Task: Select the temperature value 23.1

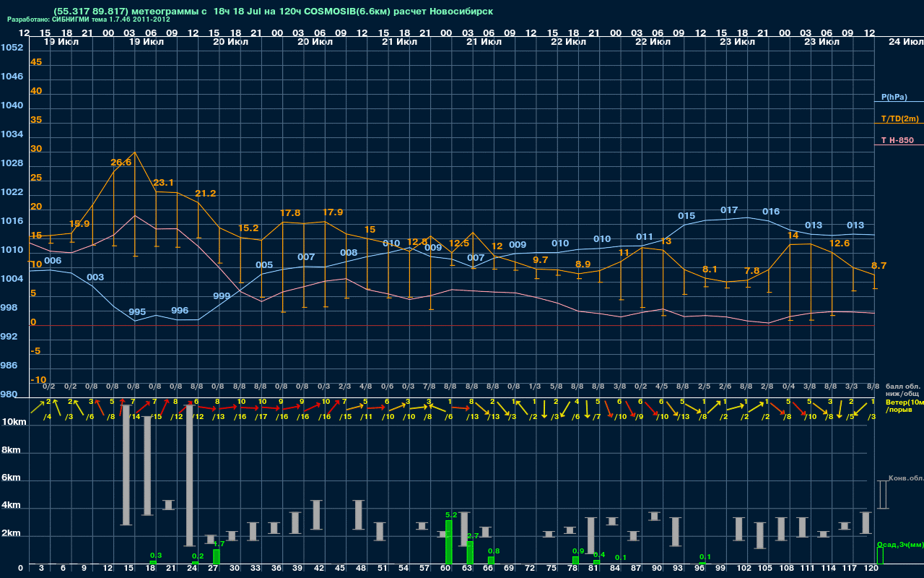Action: coord(163,183)
